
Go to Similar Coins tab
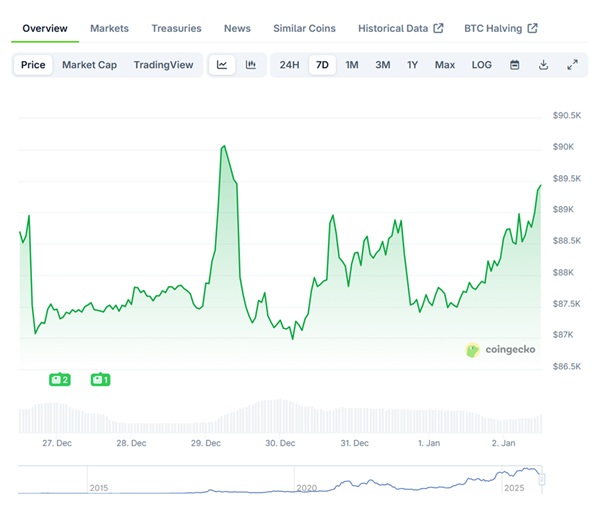pos(304,28)
